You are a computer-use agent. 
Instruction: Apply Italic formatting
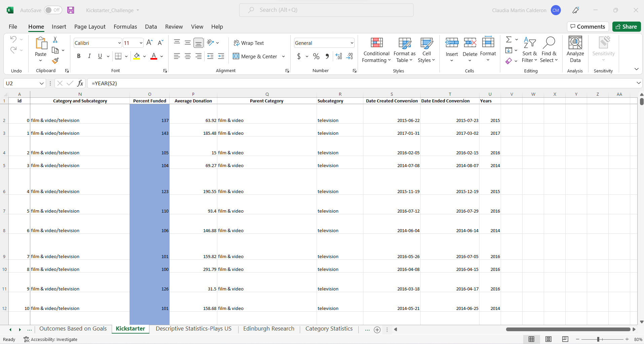pyautogui.click(x=89, y=56)
